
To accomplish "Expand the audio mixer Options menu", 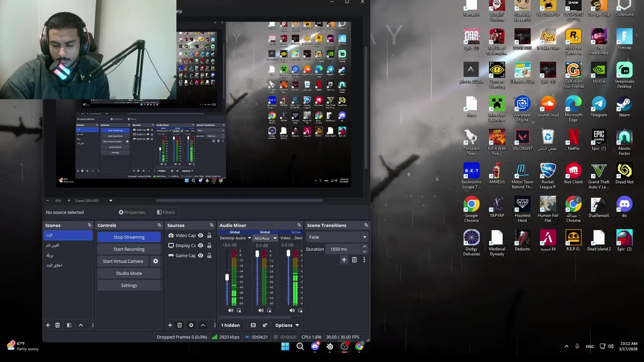I will point(287,325).
